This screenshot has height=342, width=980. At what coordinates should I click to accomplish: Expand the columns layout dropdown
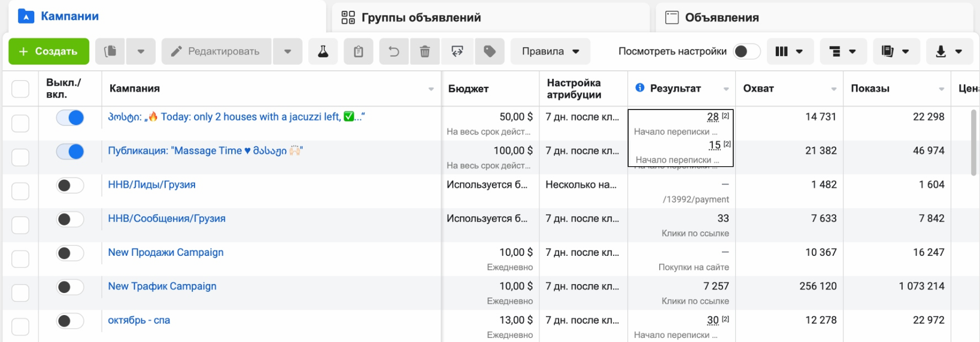(789, 51)
